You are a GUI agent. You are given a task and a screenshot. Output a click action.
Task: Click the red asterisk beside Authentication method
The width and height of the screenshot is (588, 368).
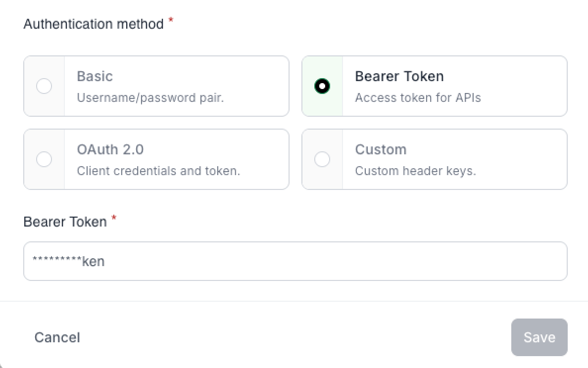pyautogui.click(x=171, y=21)
